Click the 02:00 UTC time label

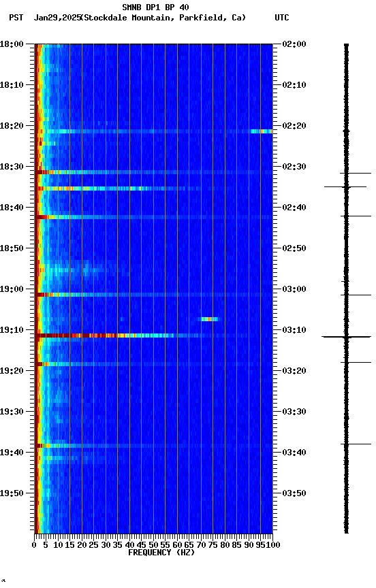(x=294, y=44)
